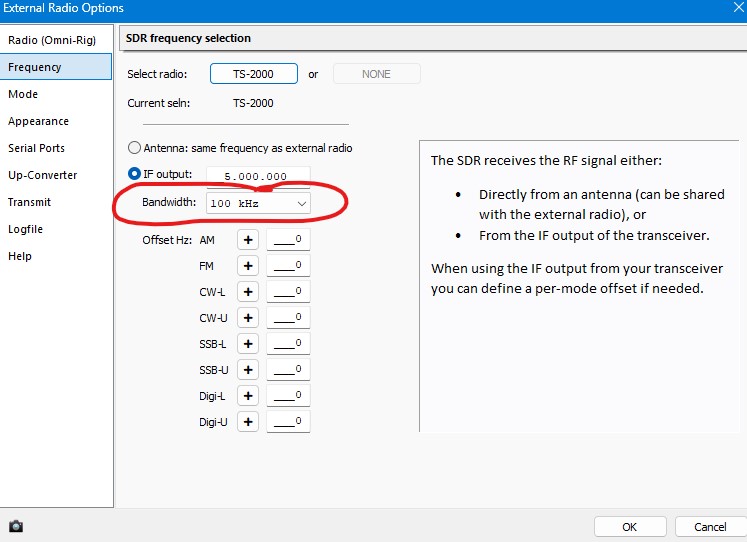747x542 pixels.
Task: Toggle the AM offset sign button
Action: (x=248, y=240)
